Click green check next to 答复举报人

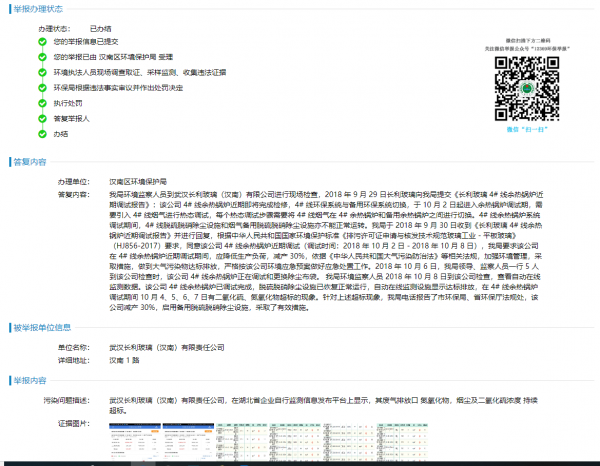tap(42, 118)
